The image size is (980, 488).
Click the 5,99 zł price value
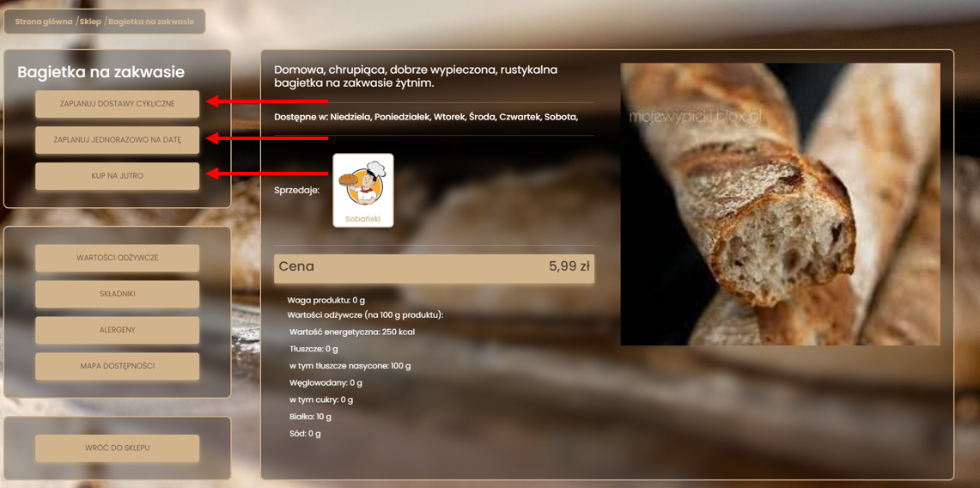(569, 266)
